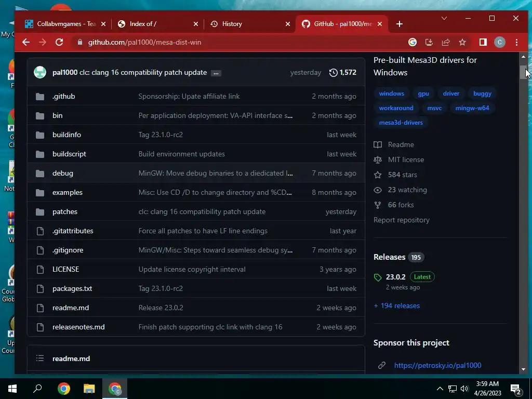The image size is (532, 399).
Task: Open the tab search chevron
Action: tap(444, 18)
